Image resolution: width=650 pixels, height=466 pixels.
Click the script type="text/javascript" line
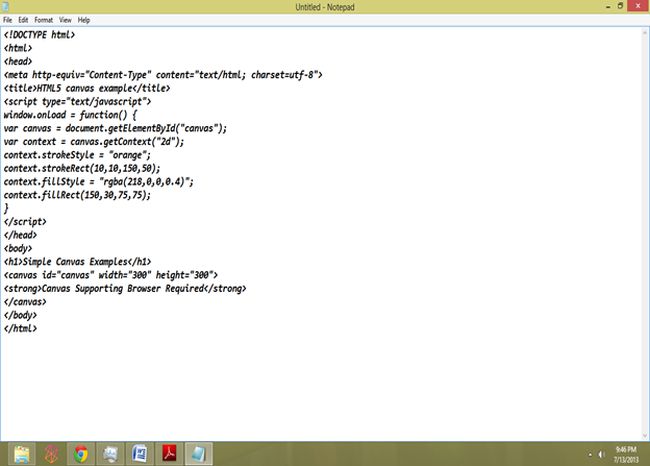(x=78, y=102)
